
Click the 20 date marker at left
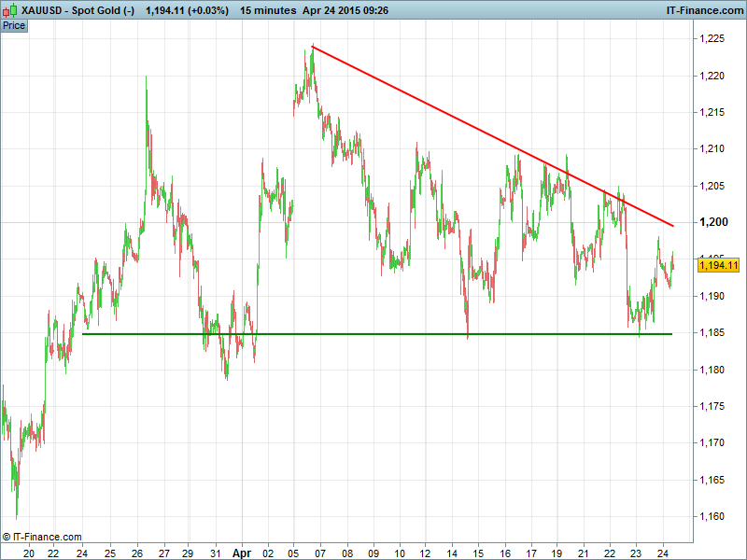(29, 552)
